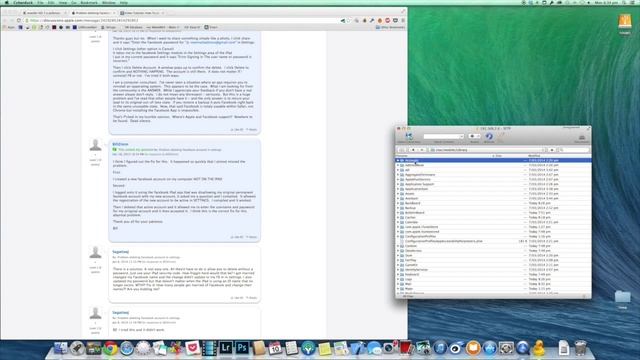Open Pocket app from the Dock
640x360 pixels.
pyautogui.click(x=192, y=348)
